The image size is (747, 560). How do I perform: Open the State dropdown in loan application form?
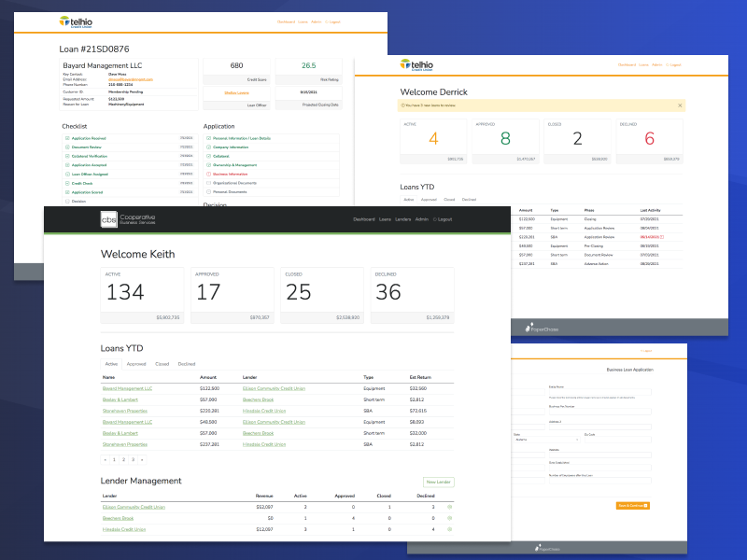pyautogui.click(x=546, y=440)
